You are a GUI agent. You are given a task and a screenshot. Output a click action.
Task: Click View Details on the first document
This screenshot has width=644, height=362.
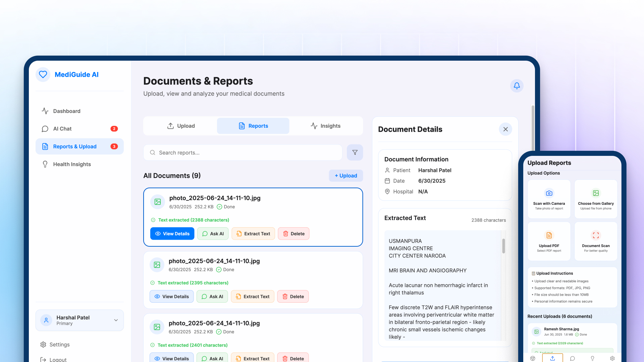pos(172,234)
